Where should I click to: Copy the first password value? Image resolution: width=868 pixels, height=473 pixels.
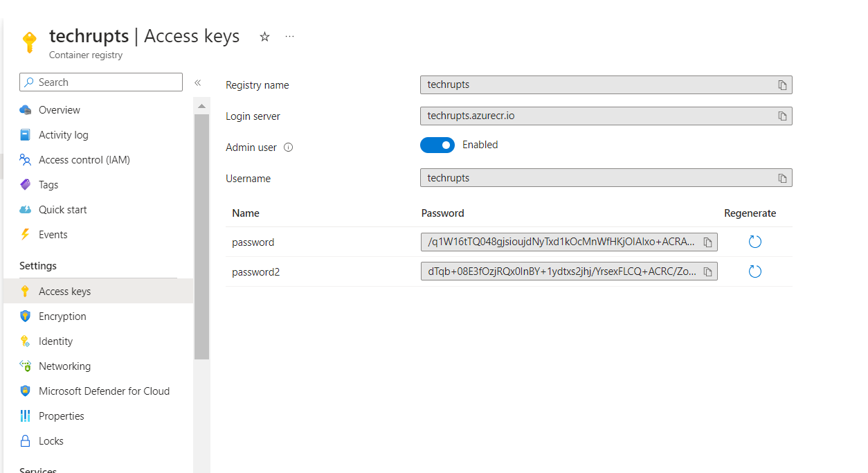coord(707,242)
